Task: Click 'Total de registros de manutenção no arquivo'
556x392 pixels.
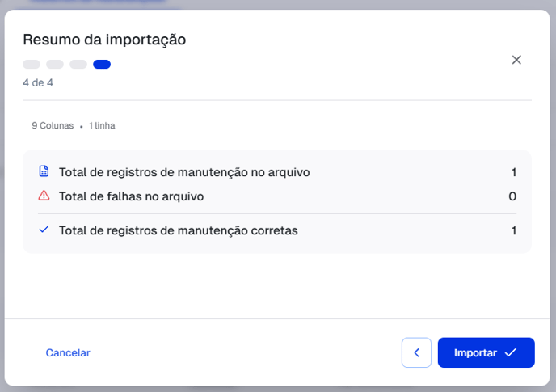Action: click(184, 172)
